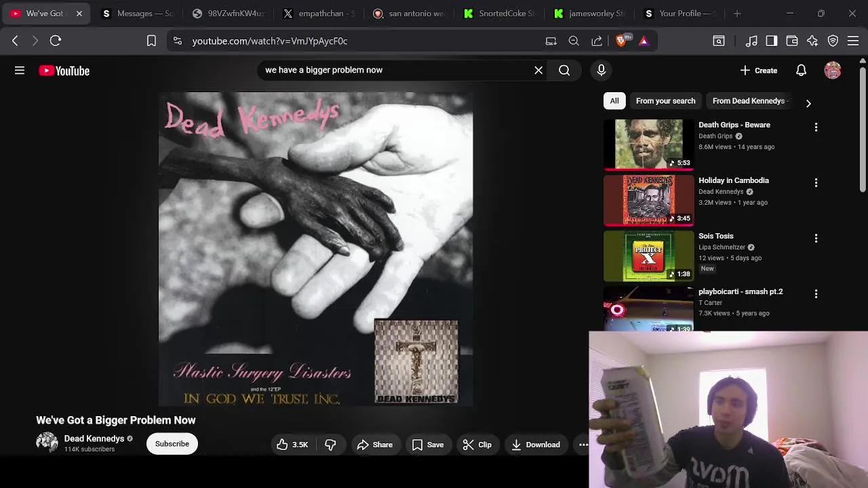Open options for playboicarti smash pt.2
This screenshot has height=488, width=868.
tap(816, 294)
